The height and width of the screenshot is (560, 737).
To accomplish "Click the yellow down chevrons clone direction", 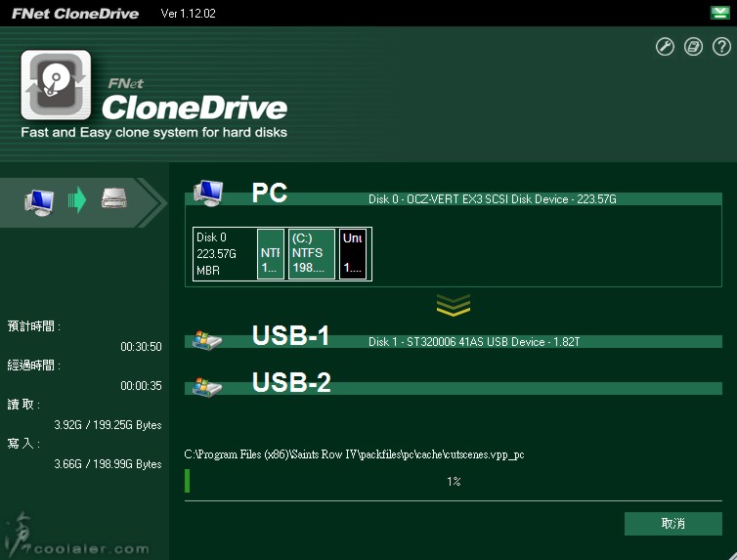I will click(454, 305).
